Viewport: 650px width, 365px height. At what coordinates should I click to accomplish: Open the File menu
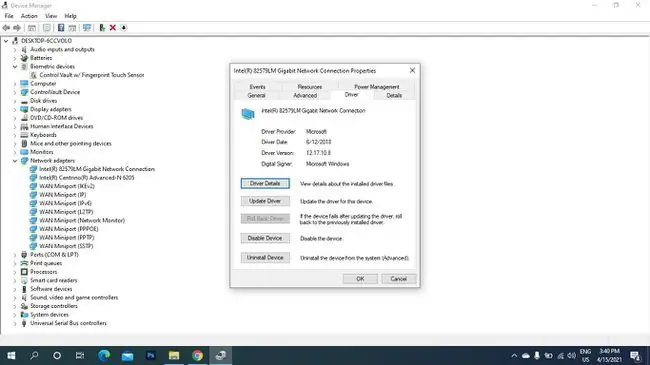pyautogui.click(x=9, y=16)
